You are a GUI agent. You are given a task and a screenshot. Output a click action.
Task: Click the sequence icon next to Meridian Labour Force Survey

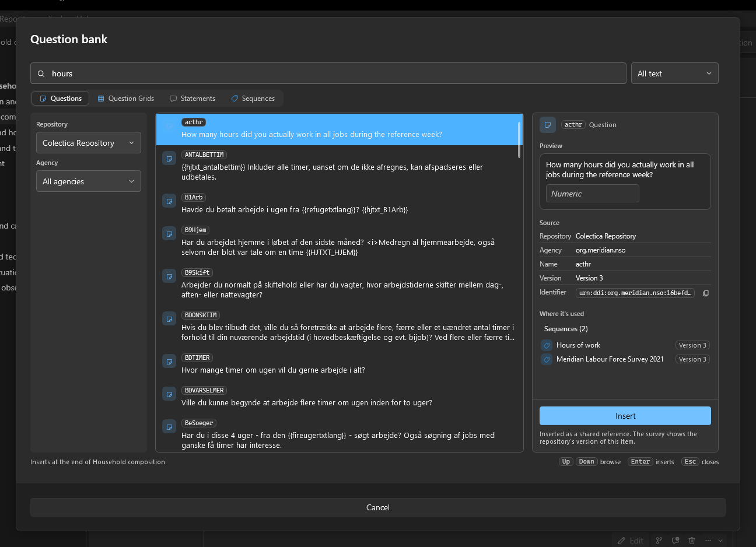[x=547, y=359]
